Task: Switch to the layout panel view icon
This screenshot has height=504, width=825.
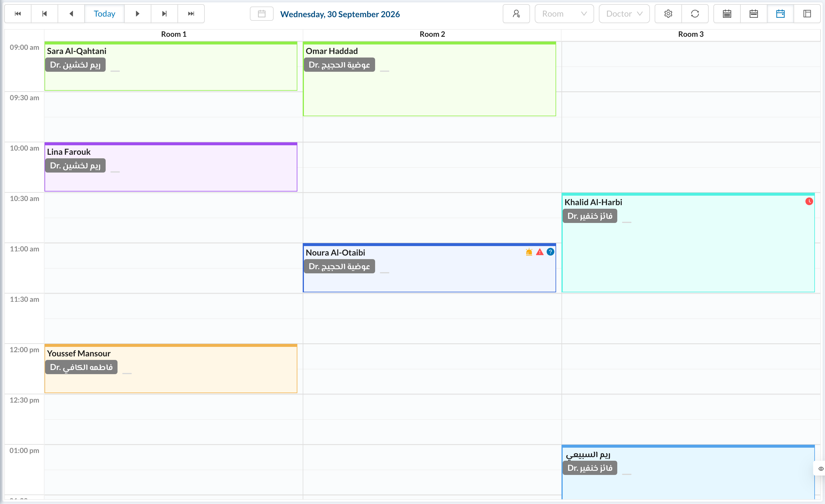Action: point(807,14)
